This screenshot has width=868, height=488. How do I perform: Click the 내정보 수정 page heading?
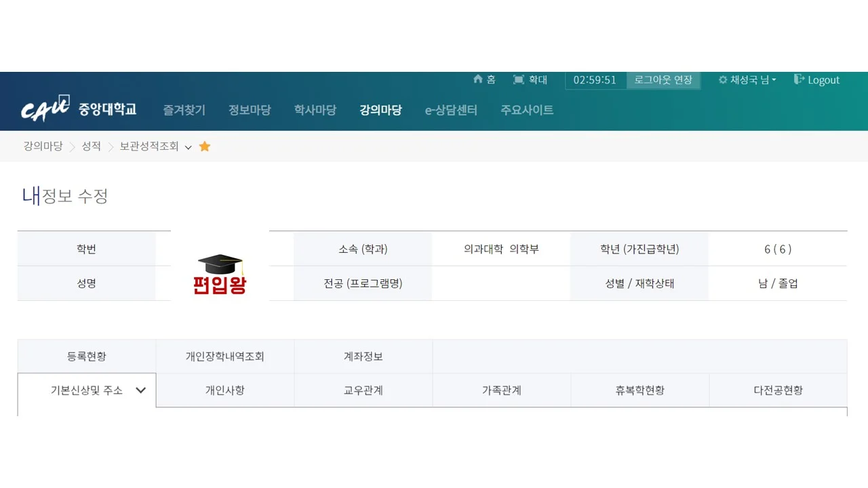coord(65,197)
